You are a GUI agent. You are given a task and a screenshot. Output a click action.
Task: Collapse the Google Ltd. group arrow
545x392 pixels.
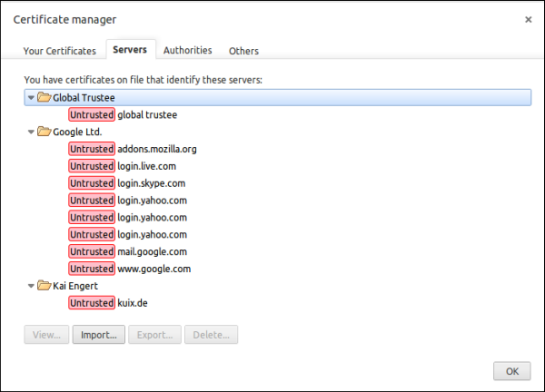(x=31, y=132)
